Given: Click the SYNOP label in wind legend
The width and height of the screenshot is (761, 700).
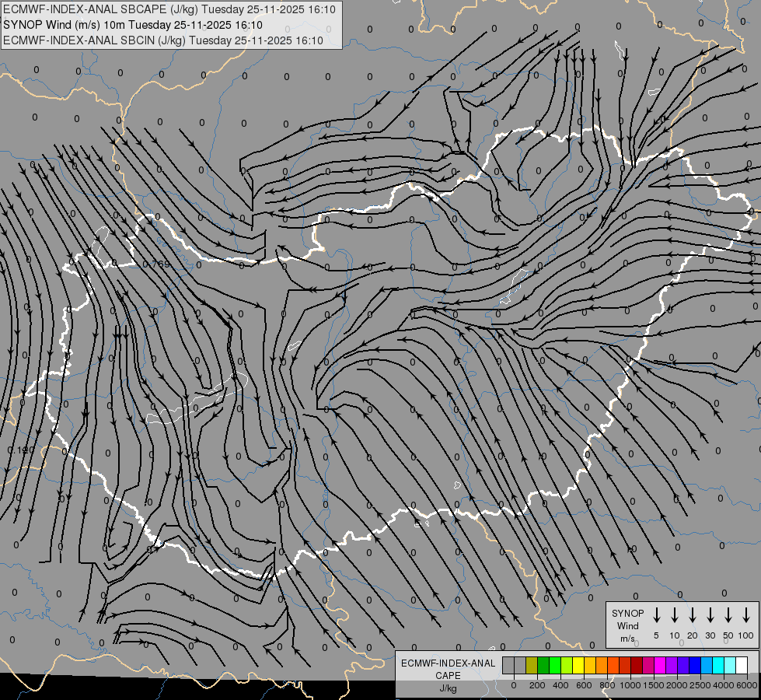Looking at the screenshot, I should 627,613.
